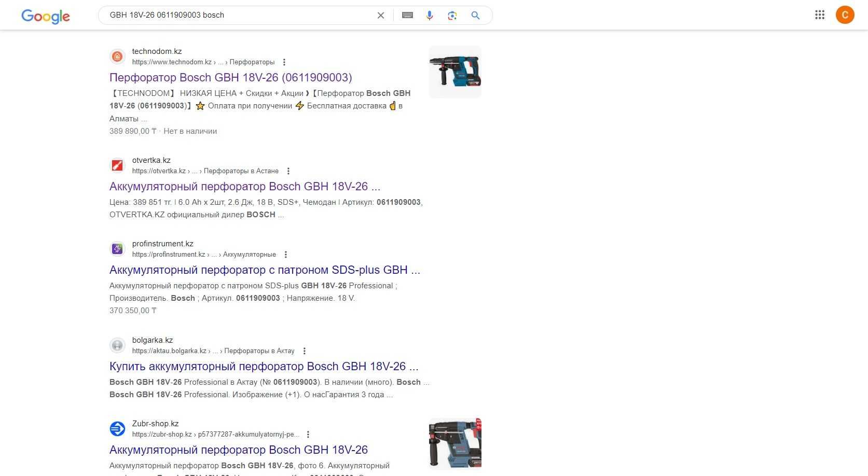Click the bolgarka.kz site favicon

pos(118,345)
